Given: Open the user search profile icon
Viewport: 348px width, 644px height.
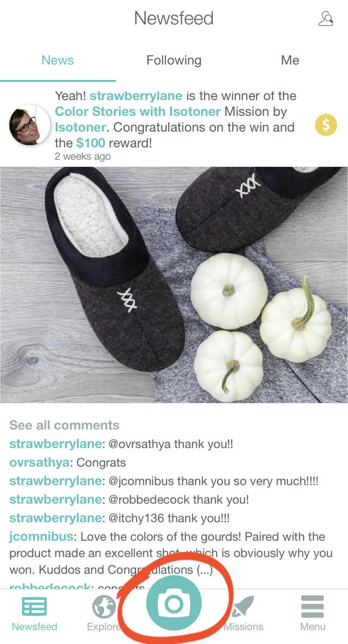Looking at the screenshot, I should [x=325, y=18].
